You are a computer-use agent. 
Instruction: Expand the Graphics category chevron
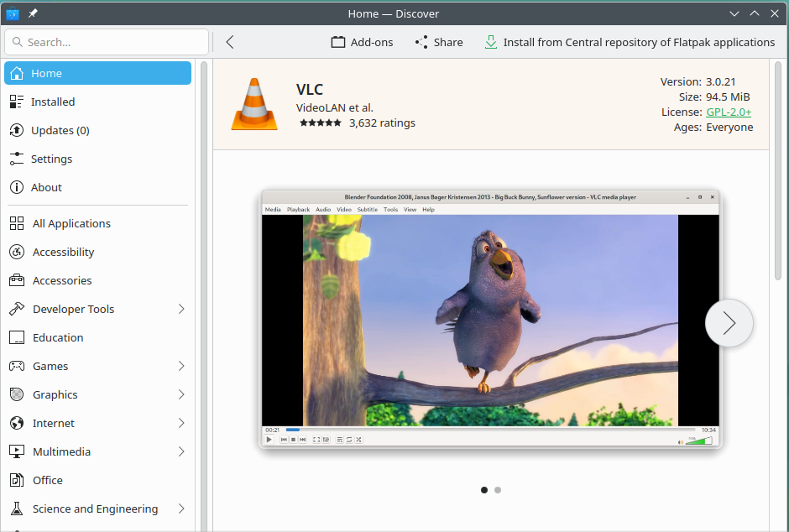click(181, 394)
